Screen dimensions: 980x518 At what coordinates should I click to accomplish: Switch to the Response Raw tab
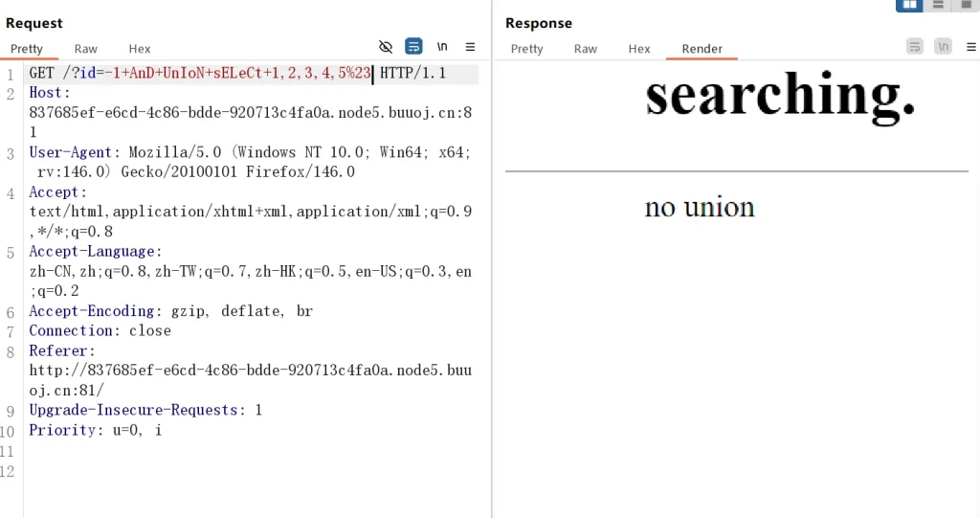586,49
